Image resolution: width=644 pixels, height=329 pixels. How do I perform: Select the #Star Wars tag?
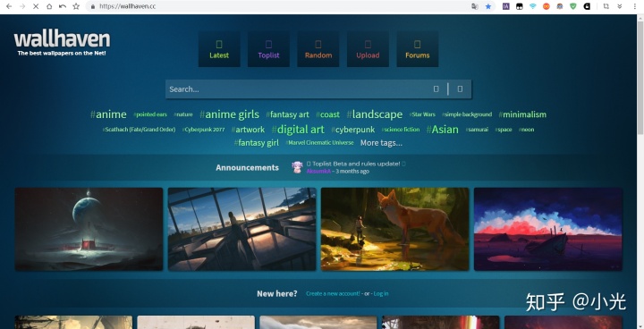click(422, 114)
